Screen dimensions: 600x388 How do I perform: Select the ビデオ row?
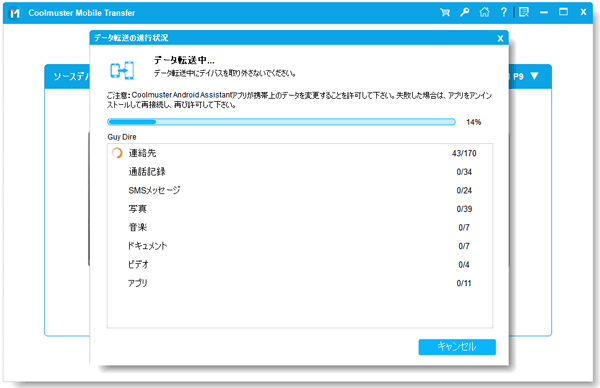pos(300,264)
